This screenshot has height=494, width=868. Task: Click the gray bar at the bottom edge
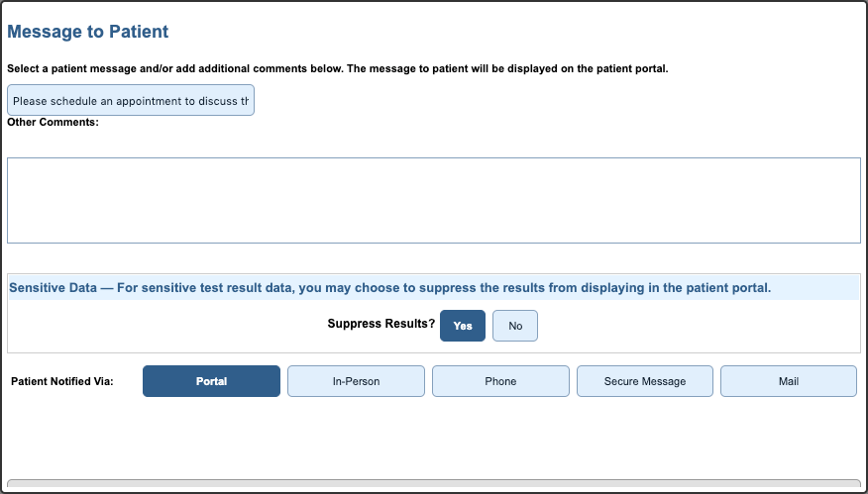(433, 485)
